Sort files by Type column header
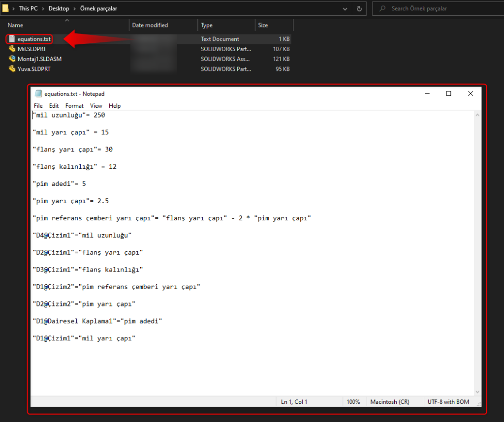The width and height of the screenshot is (504, 422). (207, 25)
